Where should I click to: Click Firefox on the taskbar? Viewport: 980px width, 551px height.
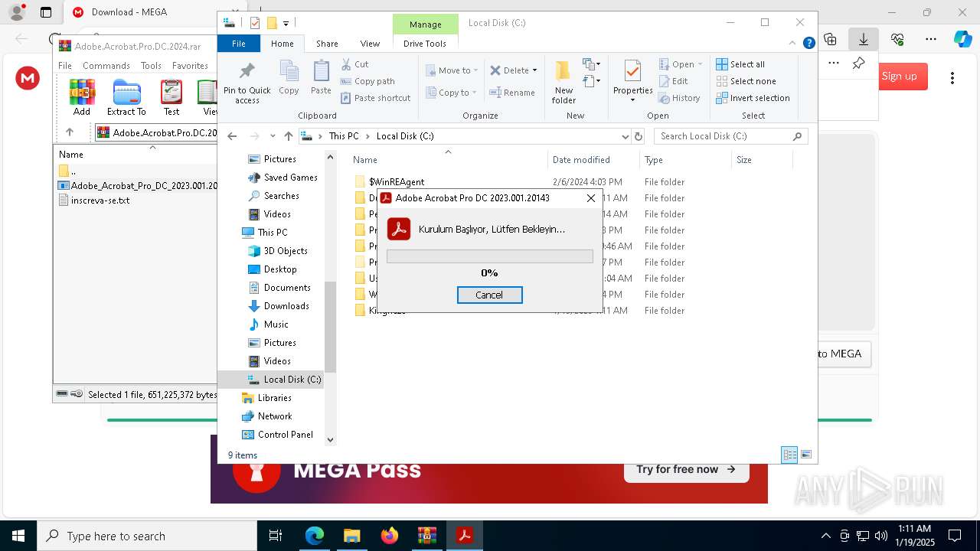(390, 536)
